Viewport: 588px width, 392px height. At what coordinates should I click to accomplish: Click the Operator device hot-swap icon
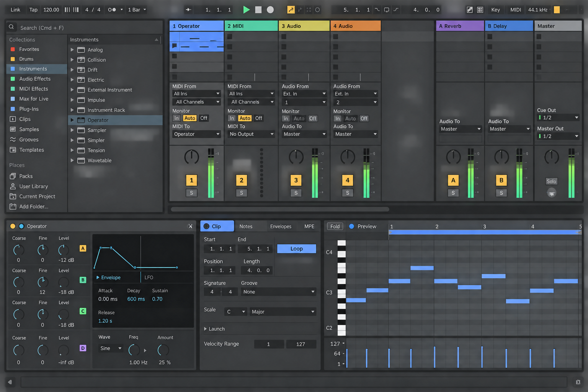[190, 226]
